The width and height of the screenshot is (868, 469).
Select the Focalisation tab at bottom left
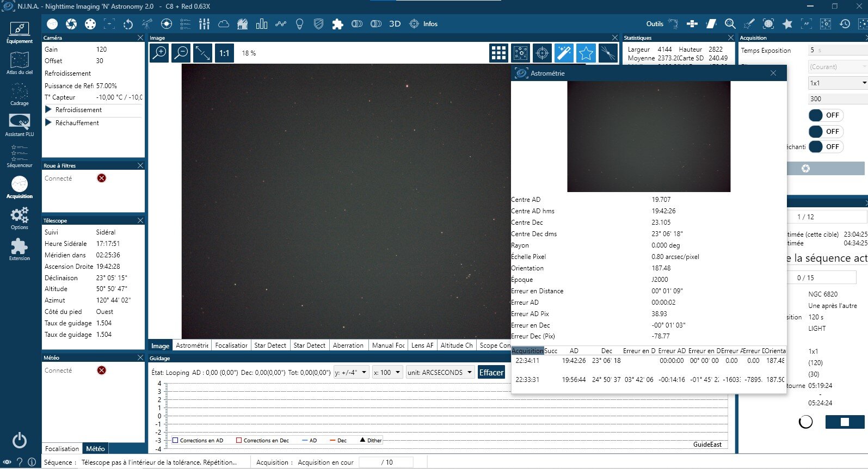click(x=62, y=448)
